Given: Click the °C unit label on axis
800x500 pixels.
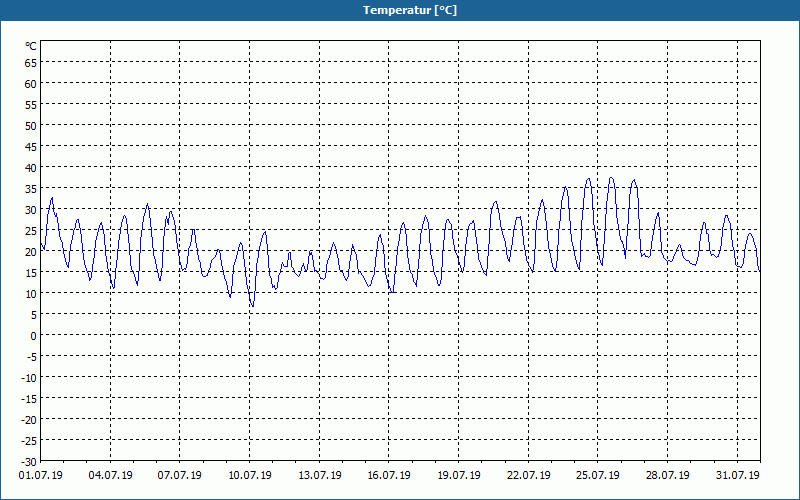Looking at the screenshot, I should [31, 46].
